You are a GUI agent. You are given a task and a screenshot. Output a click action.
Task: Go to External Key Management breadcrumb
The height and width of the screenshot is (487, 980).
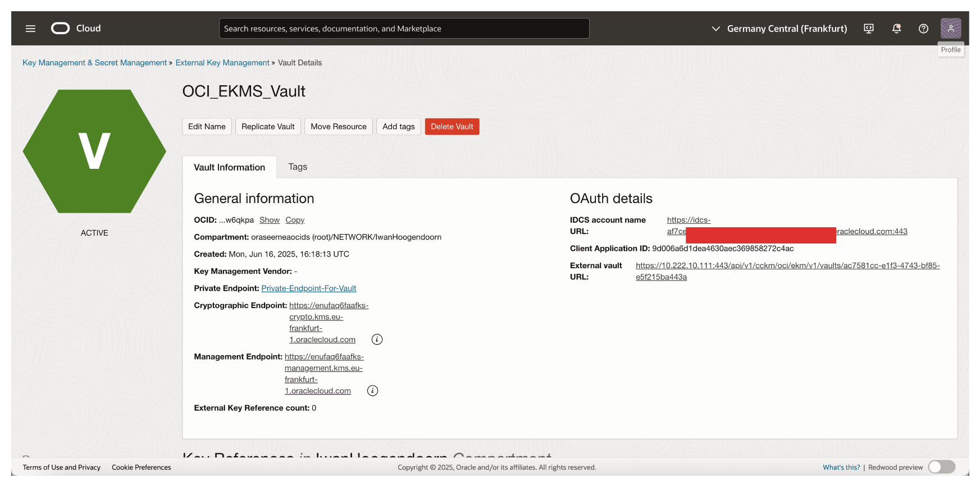pos(222,63)
